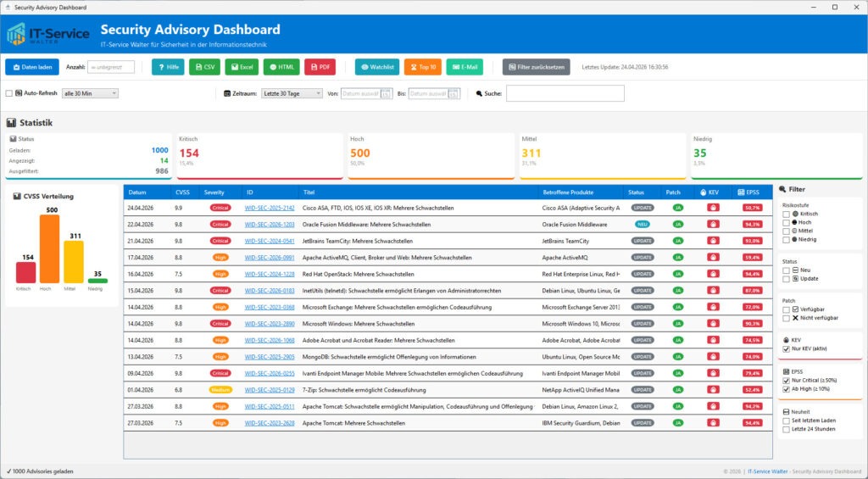Screen dimensions: 868x479
Task: Click the magnifier icon next to Filter heading
Action: tap(782, 189)
